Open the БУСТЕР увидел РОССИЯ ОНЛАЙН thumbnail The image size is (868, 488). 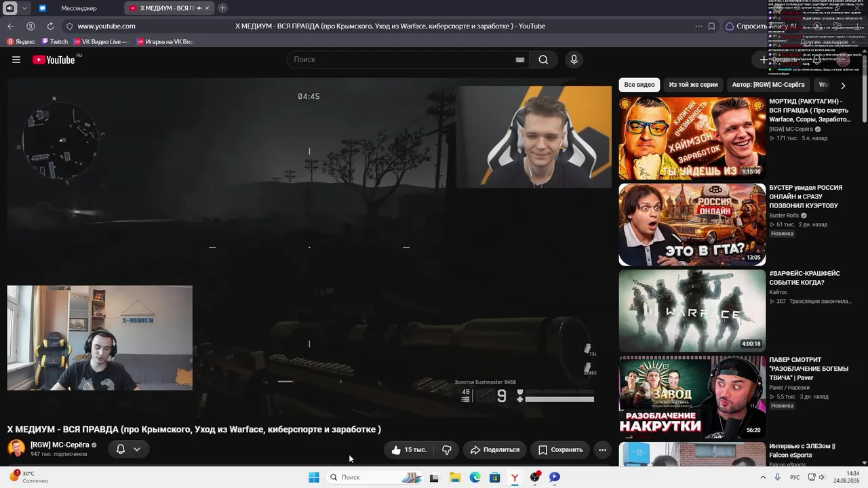(692, 224)
